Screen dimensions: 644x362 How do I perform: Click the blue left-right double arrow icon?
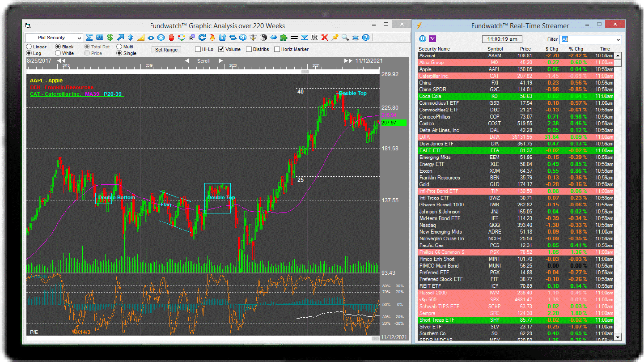274,38
